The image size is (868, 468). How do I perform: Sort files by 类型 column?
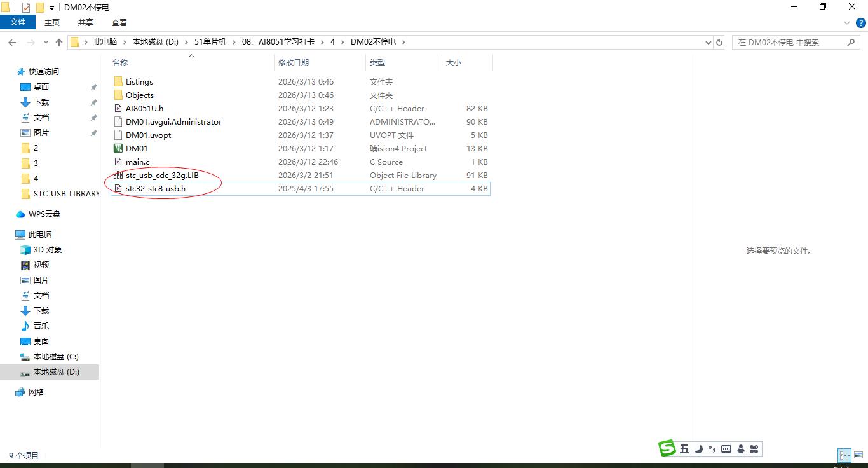(x=377, y=62)
